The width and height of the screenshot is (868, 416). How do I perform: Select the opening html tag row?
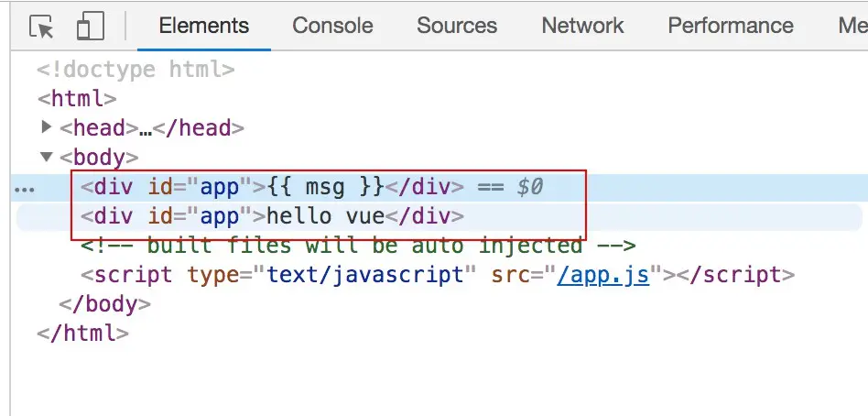[77, 99]
